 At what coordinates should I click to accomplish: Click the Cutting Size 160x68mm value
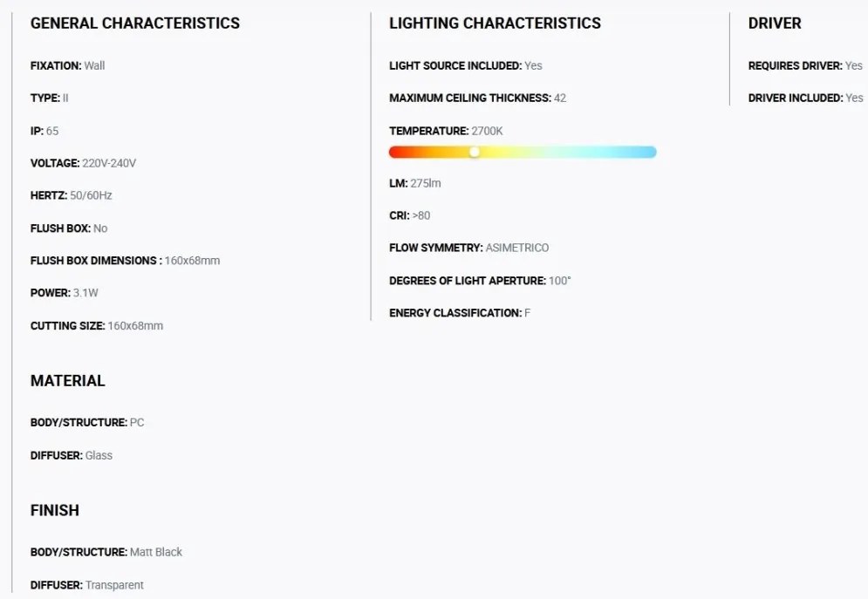click(135, 326)
